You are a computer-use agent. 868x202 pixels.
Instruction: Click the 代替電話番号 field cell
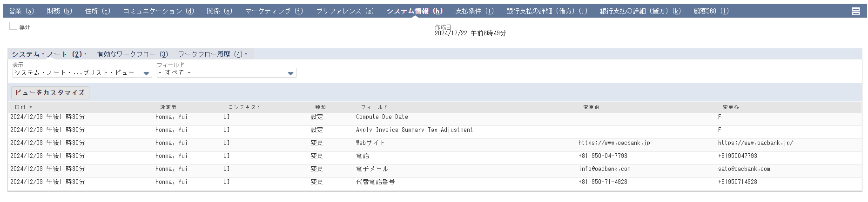376,182
